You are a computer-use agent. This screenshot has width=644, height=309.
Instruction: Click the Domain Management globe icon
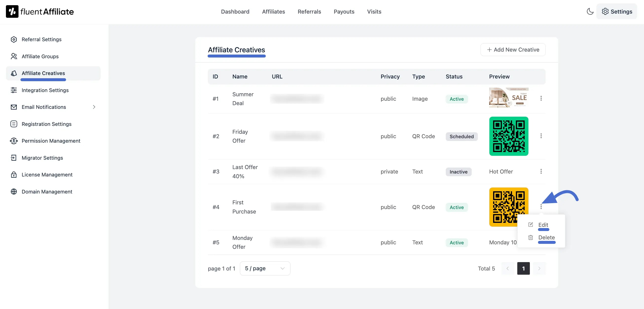[x=14, y=192]
